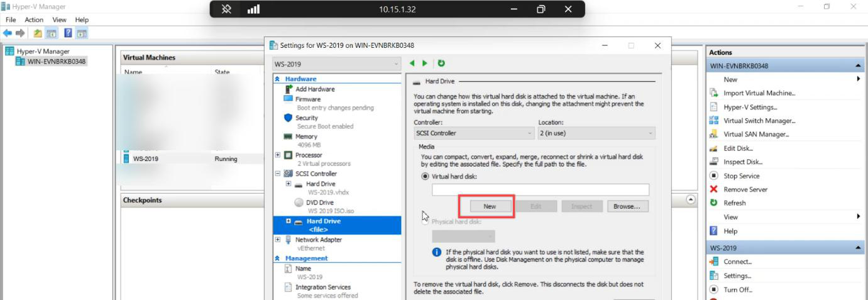Go to next VM with green right arrow

(426, 64)
